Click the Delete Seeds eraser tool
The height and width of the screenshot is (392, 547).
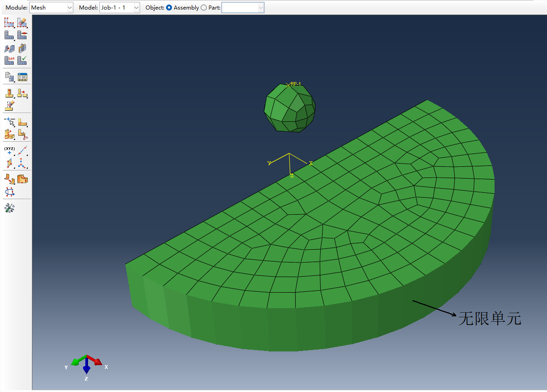coord(22,22)
